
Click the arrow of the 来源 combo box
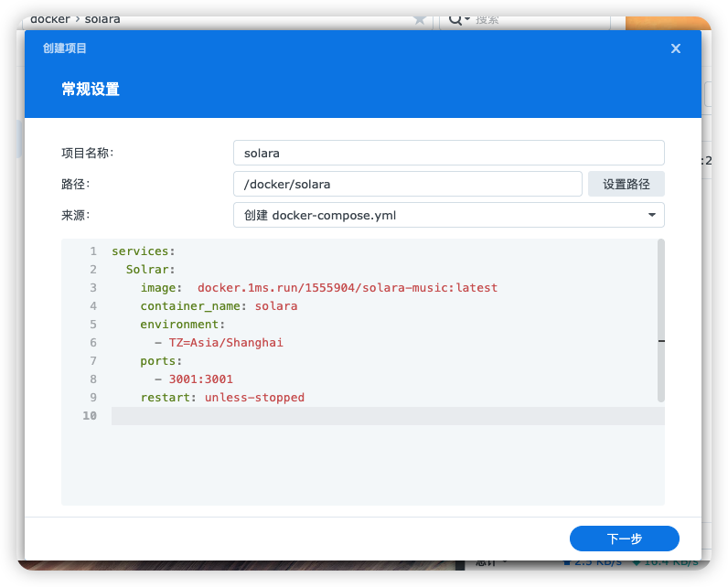click(x=651, y=215)
